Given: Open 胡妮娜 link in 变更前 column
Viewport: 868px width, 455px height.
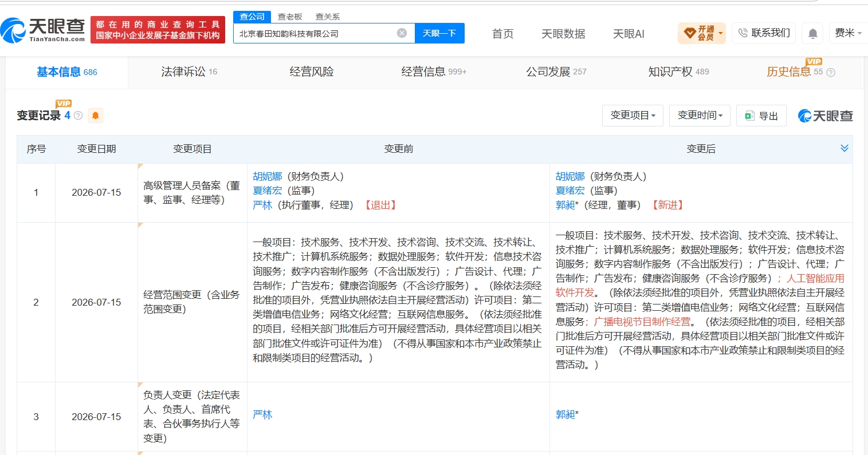Looking at the screenshot, I should [268, 176].
